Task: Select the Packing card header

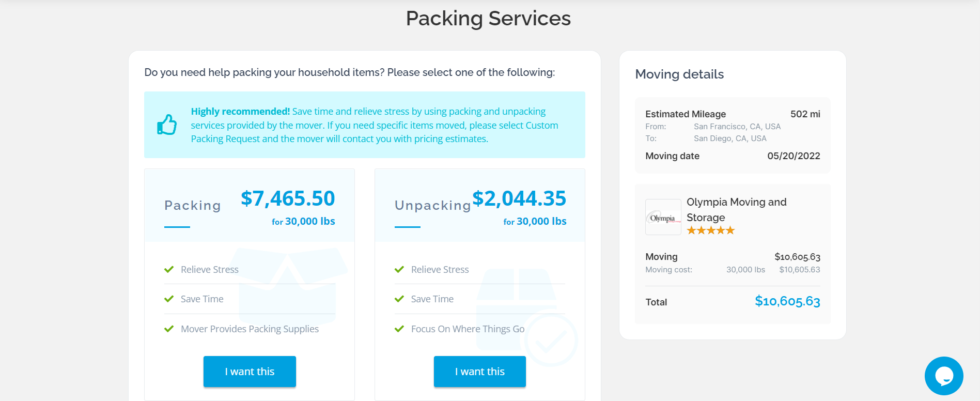Action: point(192,205)
